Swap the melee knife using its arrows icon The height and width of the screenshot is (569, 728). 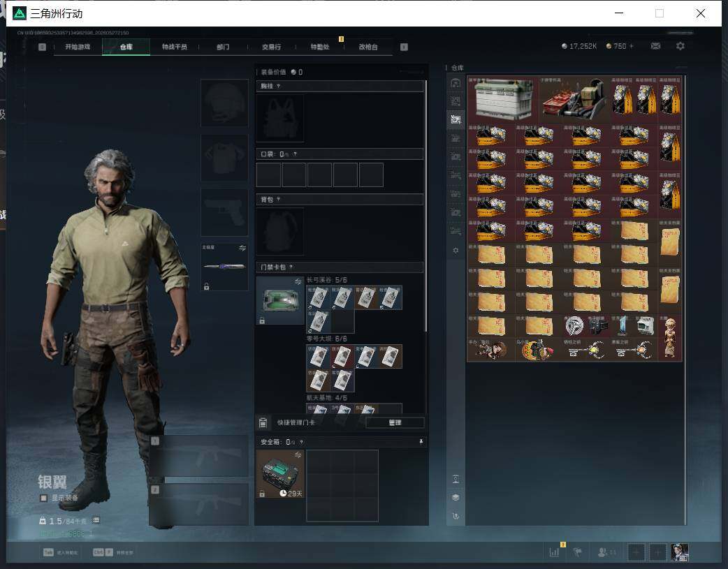click(242, 248)
